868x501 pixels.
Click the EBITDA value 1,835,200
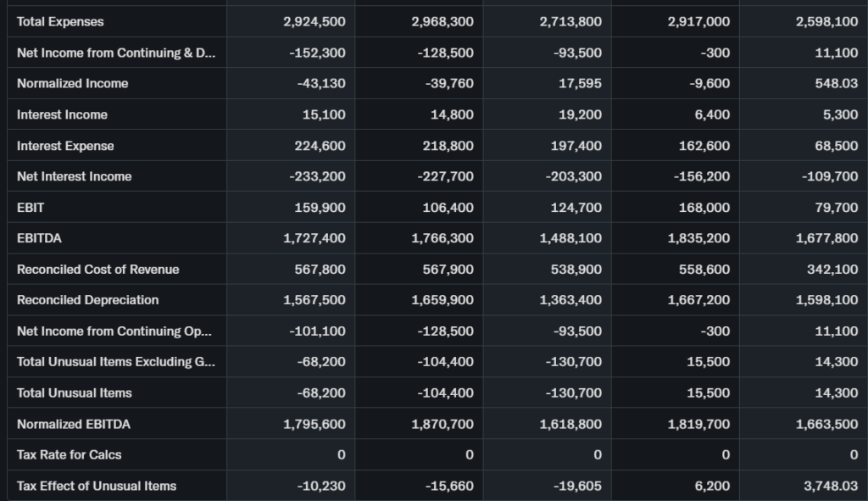coord(698,238)
